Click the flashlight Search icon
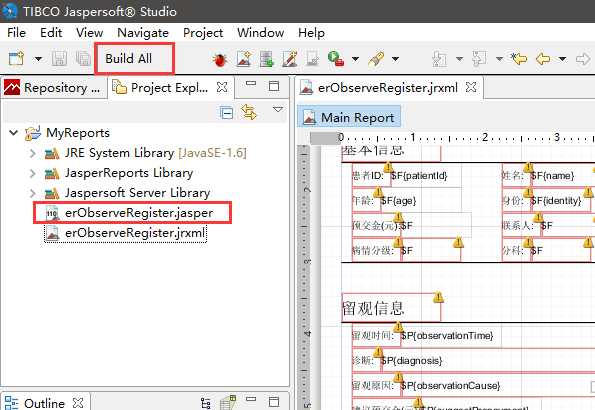Screen dimensions: 595x410 [376, 59]
